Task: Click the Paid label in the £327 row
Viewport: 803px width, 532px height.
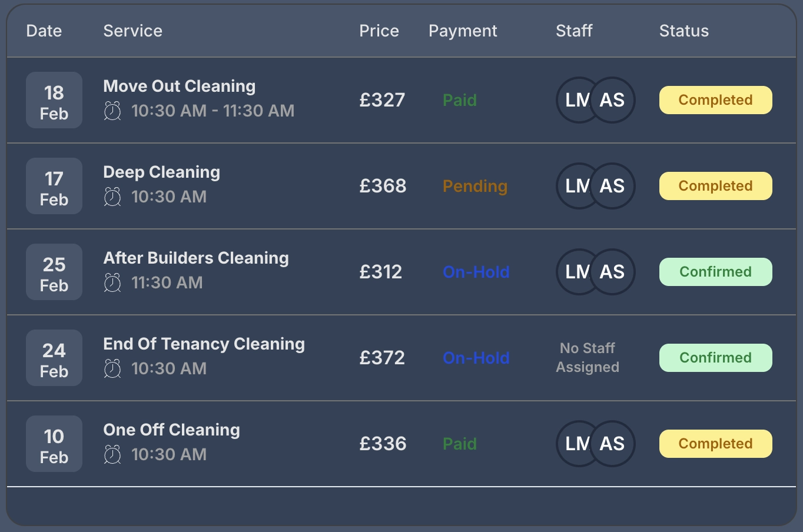Action: point(459,100)
